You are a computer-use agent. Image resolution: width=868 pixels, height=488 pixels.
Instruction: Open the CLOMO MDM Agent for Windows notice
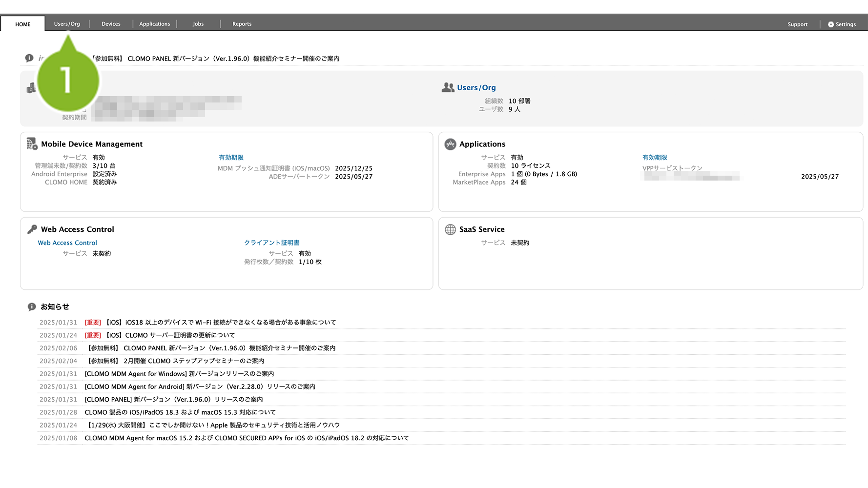[x=179, y=374]
